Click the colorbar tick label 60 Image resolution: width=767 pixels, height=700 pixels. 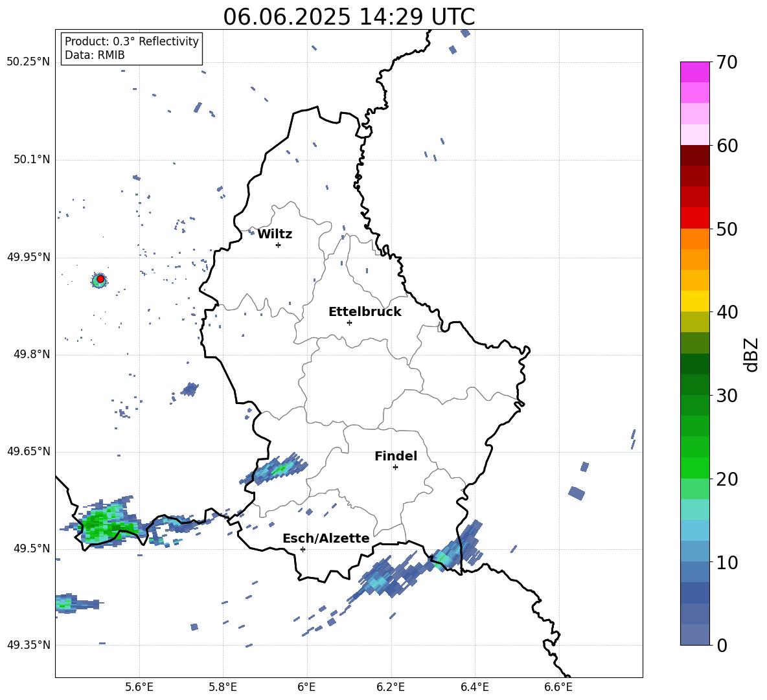[x=727, y=146]
